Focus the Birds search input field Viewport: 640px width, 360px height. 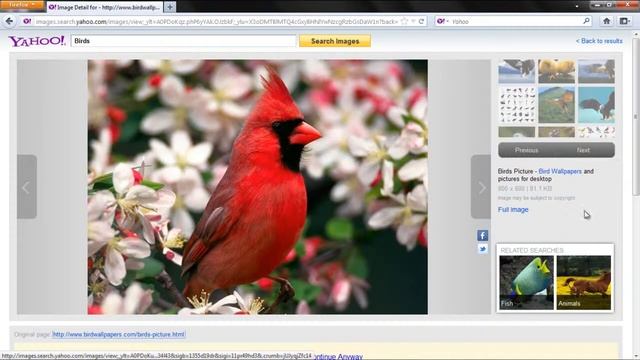click(x=183, y=41)
